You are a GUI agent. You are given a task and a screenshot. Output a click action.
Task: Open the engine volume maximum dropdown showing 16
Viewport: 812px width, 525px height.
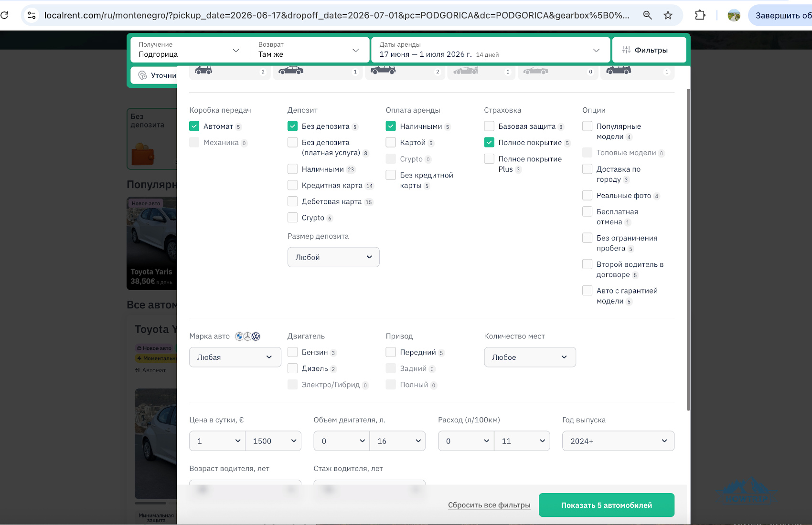tap(398, 441)
